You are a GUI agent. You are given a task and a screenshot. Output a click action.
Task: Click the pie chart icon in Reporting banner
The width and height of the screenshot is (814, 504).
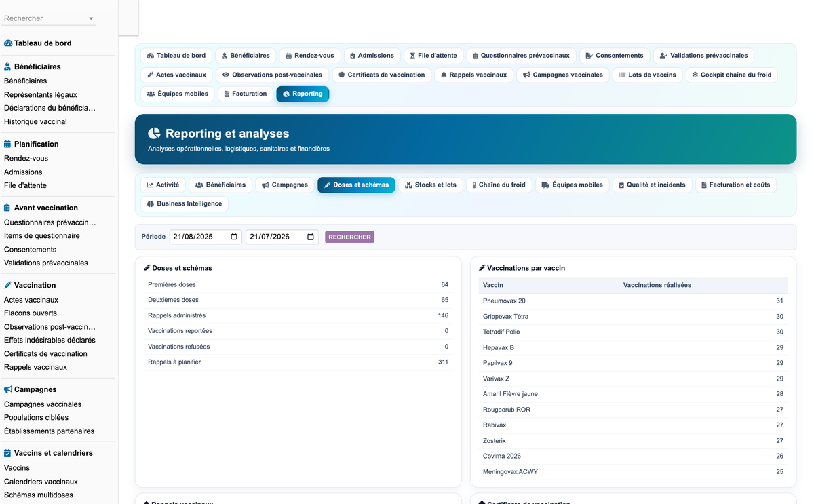coord(155,134)
